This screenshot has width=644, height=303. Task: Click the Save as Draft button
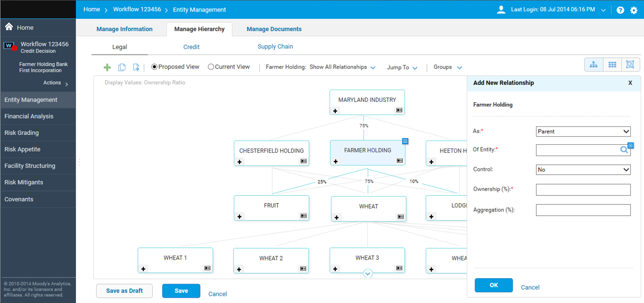124,291
